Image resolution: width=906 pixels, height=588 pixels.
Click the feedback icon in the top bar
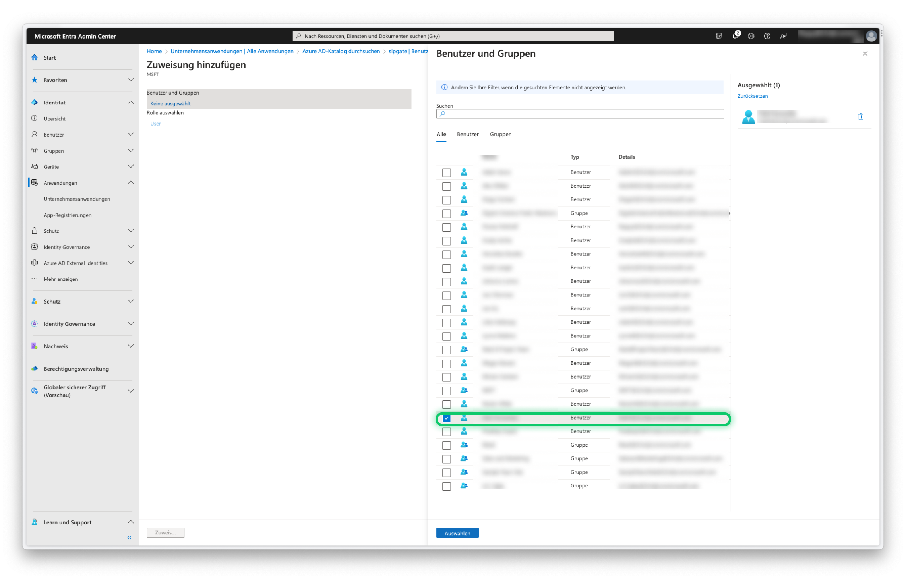coord(783,36)
